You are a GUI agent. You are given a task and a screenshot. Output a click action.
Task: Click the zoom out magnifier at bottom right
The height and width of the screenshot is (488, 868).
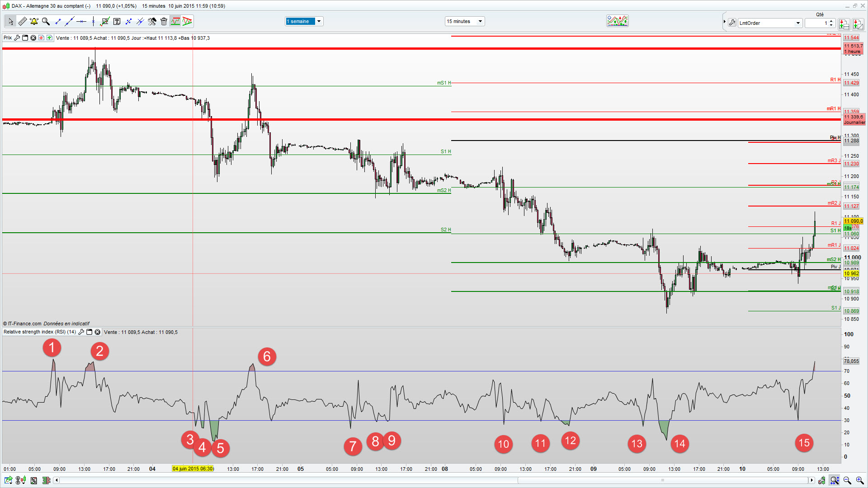(x=847, y=480)
